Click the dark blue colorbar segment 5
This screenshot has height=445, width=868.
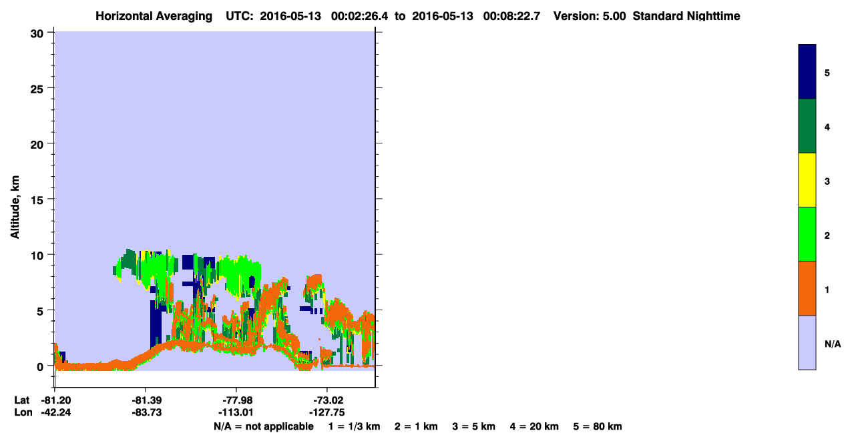click(x=807, y=72)
